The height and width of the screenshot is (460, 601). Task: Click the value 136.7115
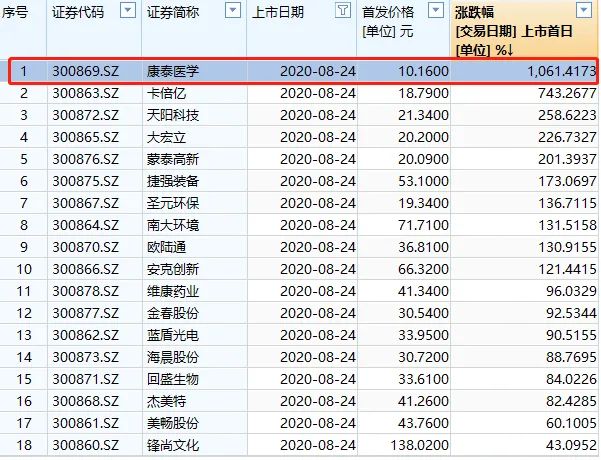[x=567, y=203]
